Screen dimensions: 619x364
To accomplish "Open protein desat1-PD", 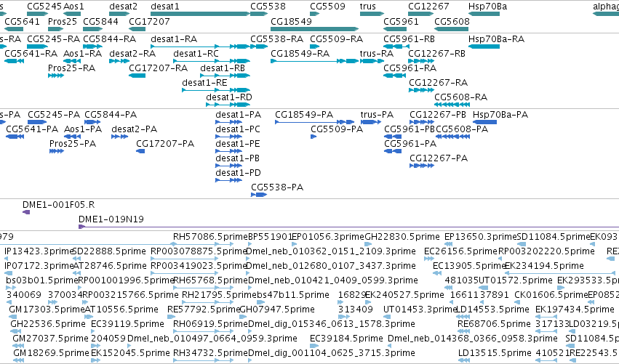I will click(x=238, y=173).
